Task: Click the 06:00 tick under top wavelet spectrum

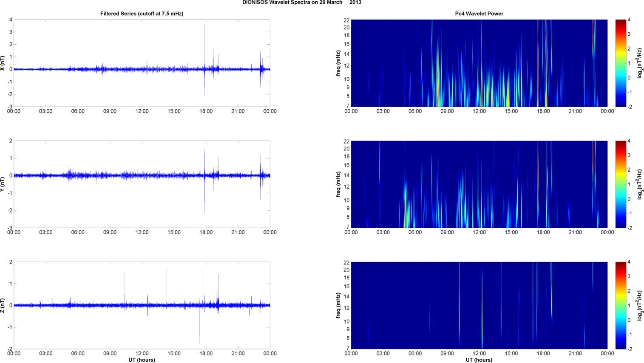Action: click(x=415, y=111)
